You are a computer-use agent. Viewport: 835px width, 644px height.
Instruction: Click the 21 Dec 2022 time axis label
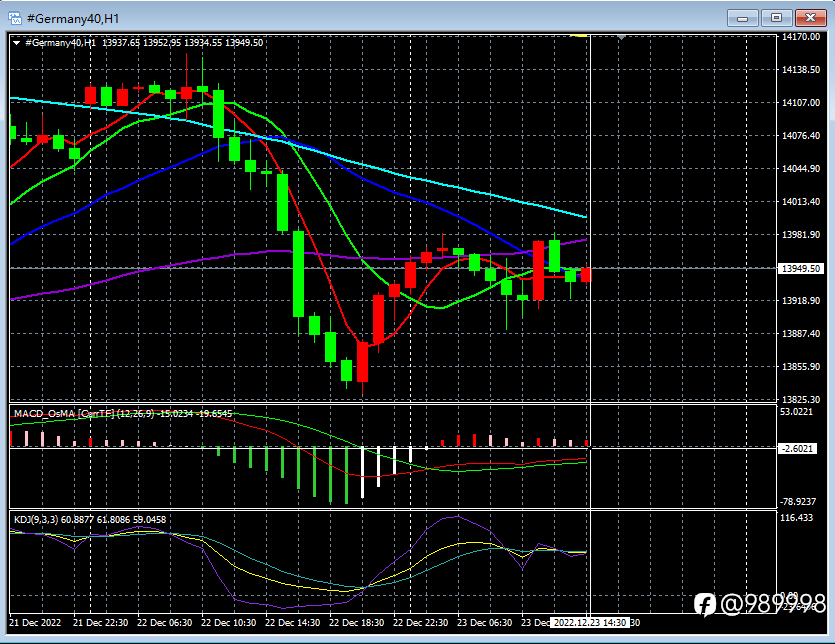coord(35,623)
